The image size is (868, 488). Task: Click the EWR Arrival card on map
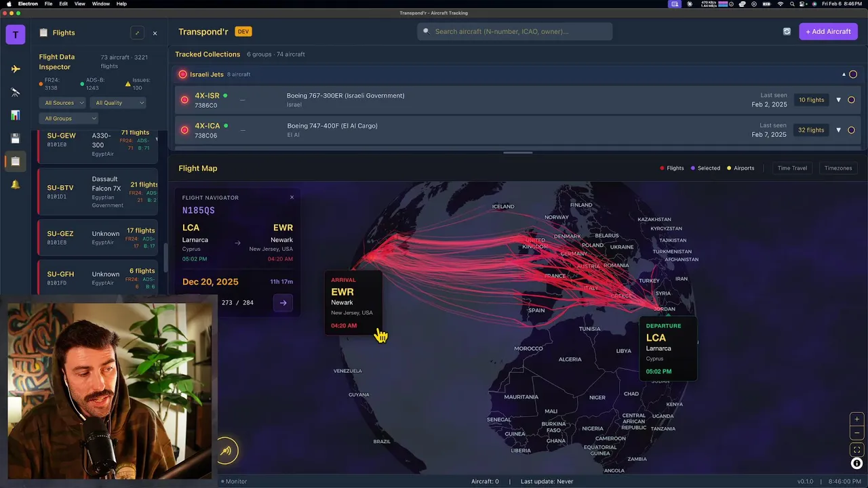tap(353, 302)
